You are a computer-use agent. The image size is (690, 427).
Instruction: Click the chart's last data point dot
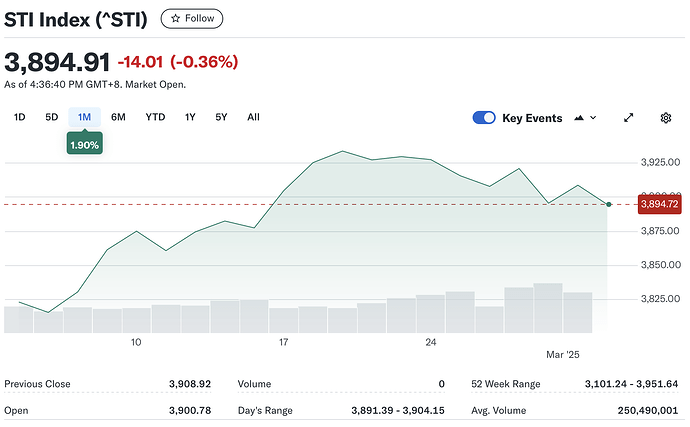[609, 204]
